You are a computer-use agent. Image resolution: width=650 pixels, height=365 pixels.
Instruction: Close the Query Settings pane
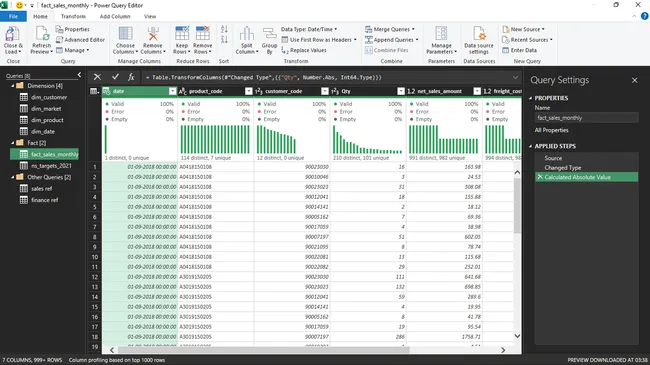coord(635,80)
